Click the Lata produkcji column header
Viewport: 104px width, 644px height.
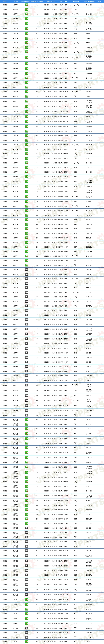51,1
